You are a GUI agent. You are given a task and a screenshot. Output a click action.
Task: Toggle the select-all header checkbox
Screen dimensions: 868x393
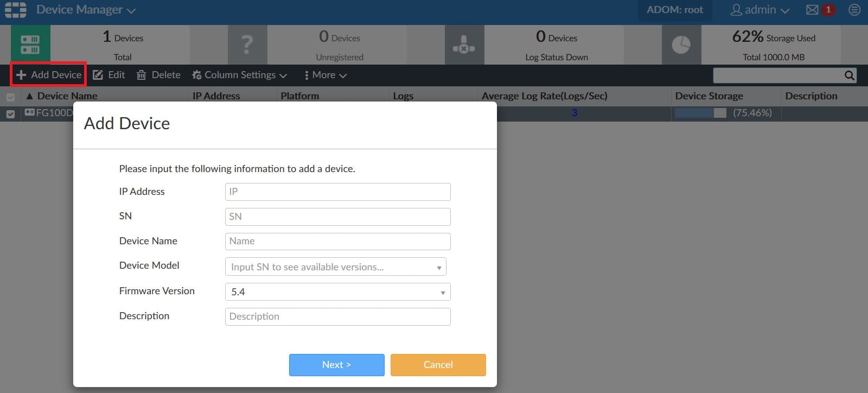click(x=10, y=97)
